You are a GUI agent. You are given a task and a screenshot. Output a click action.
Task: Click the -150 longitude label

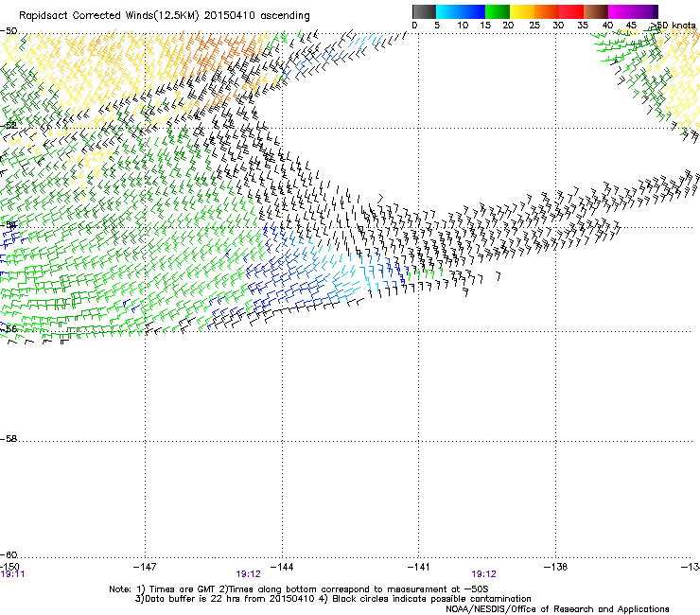(x=9, y=567)
